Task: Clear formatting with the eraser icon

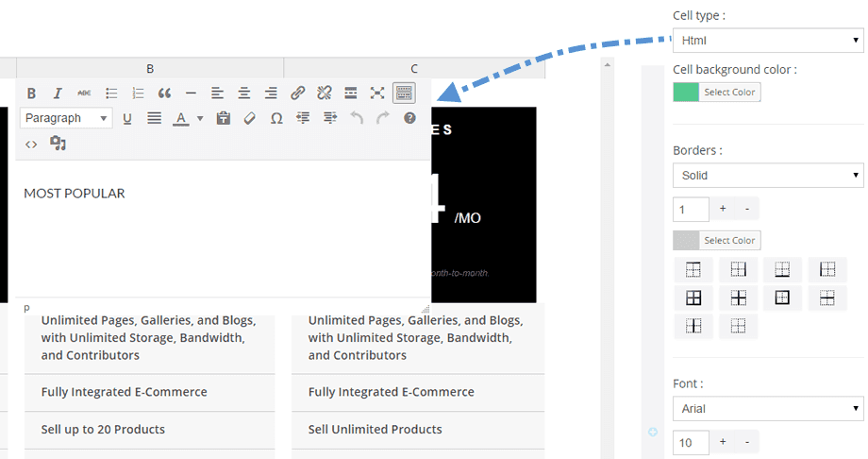Action: [250, 118]
